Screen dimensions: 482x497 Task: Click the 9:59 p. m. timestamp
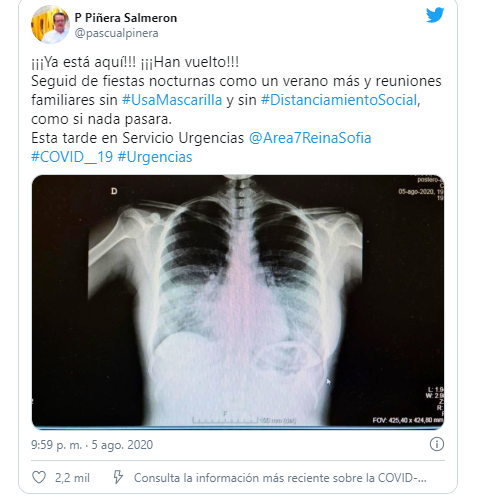pos(56,445)
